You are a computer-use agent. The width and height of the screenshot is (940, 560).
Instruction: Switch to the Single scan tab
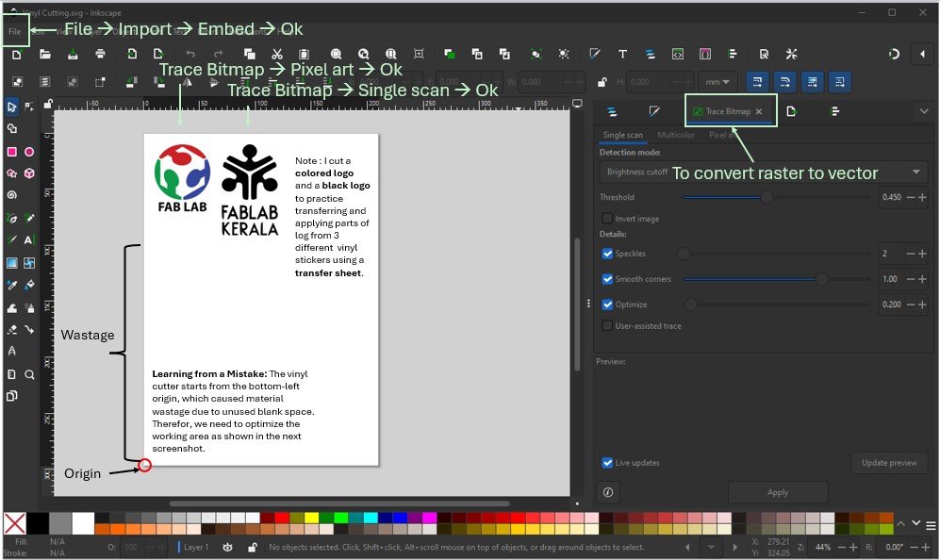623,135
